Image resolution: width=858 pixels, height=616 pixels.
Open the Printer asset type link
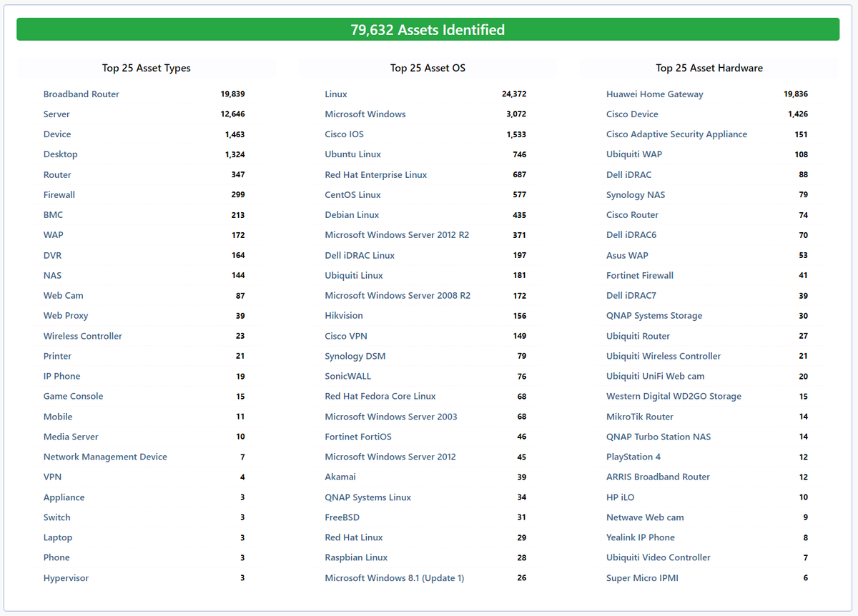58,356
